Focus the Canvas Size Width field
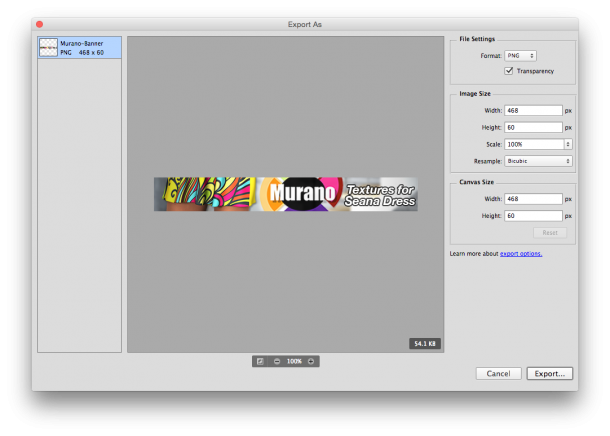The height and width of the screenshot is (436, 610). coord(533,199)
